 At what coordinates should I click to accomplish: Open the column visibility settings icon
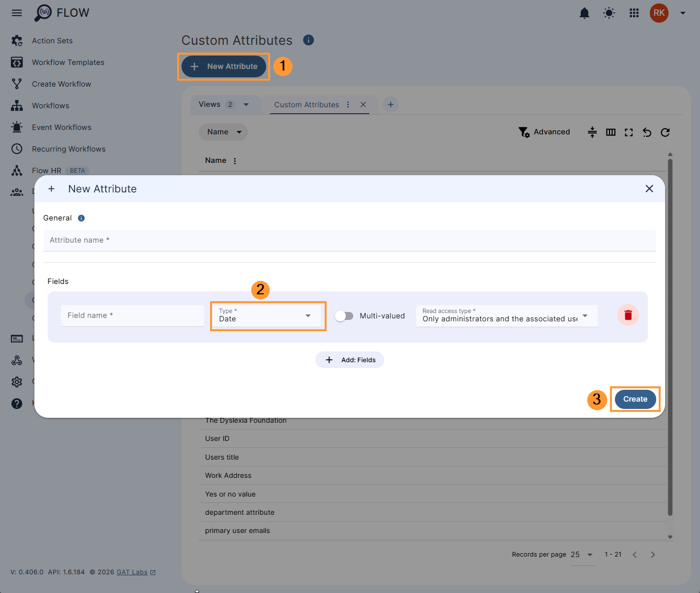pos(610,132)
